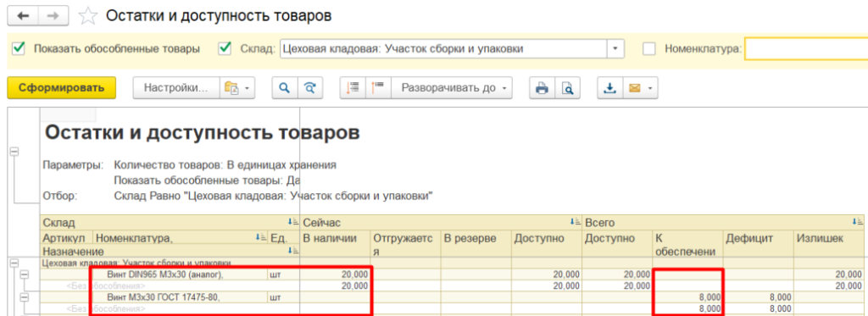Collapse the 'Винт DIN965 M3x30' row group

[25, 274]
